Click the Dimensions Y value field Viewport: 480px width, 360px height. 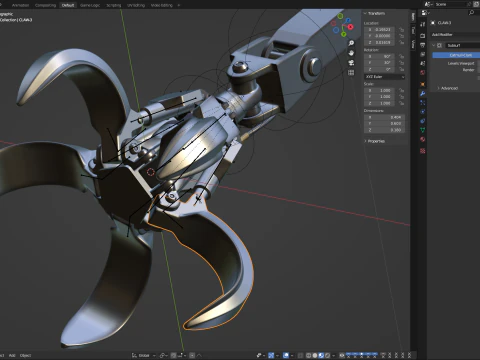385,124
